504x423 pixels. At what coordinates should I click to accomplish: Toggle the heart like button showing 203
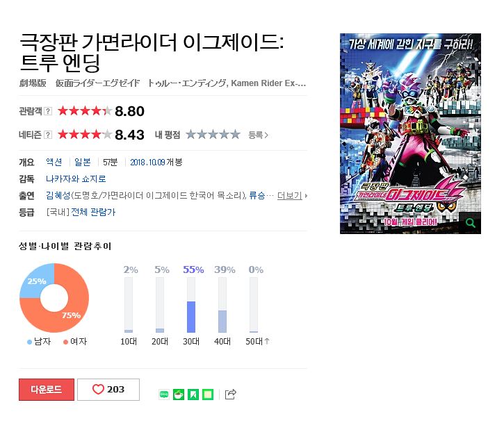click(108, 389)
